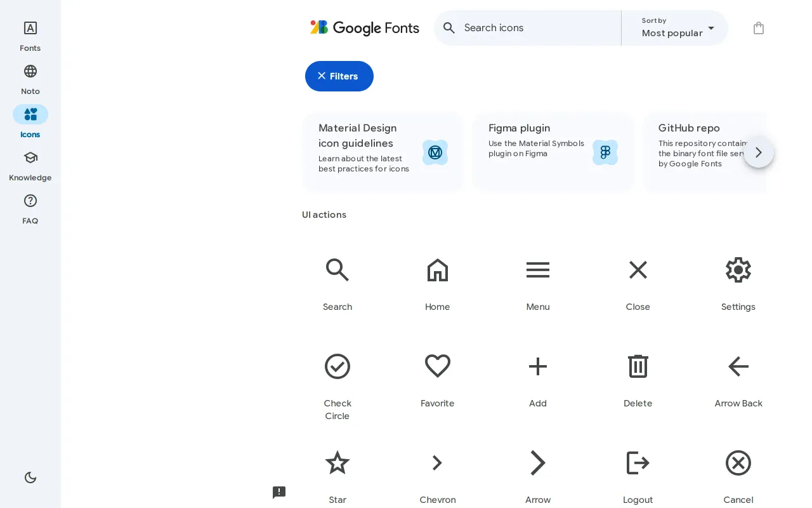The image size is (812, 508).
Task: Pick the Arrow Back icon
Action: (x=738, y=366)
